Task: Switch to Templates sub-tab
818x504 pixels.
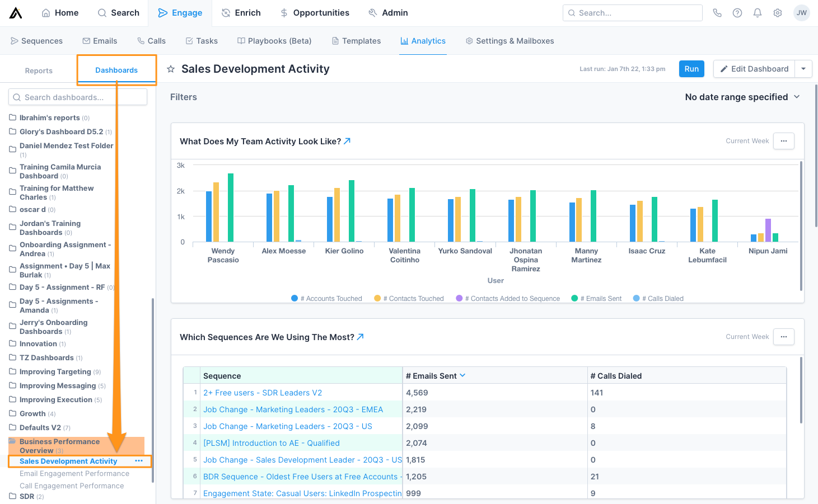Action: click(356, 41)
